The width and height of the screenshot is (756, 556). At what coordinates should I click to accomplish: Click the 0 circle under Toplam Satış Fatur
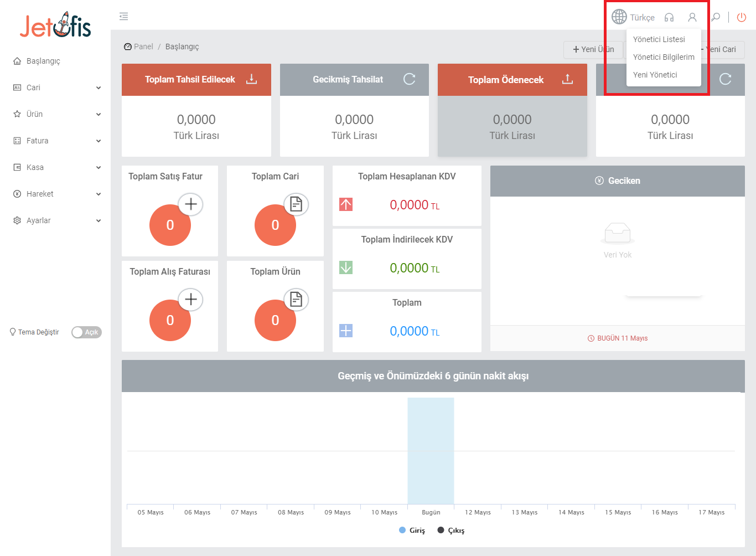coord(170,225)
